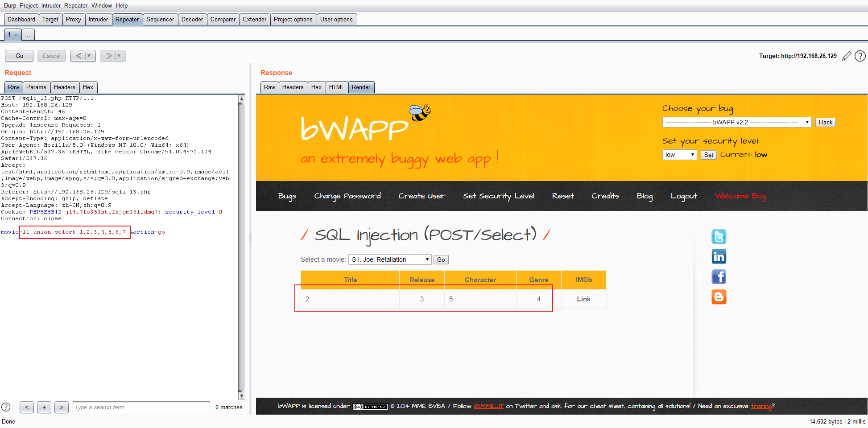Viewport: 868px width, 428px height.
Task: Jump to next search match
Action: click(62, 407)
